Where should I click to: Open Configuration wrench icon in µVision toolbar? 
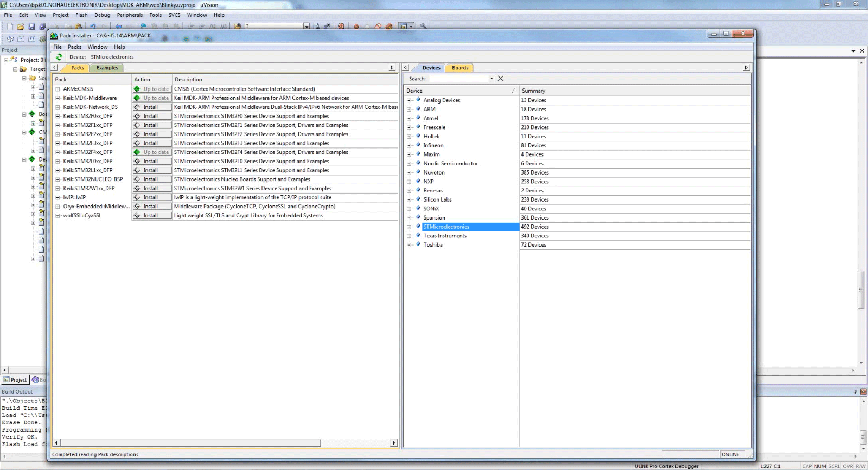pos(423,26)
